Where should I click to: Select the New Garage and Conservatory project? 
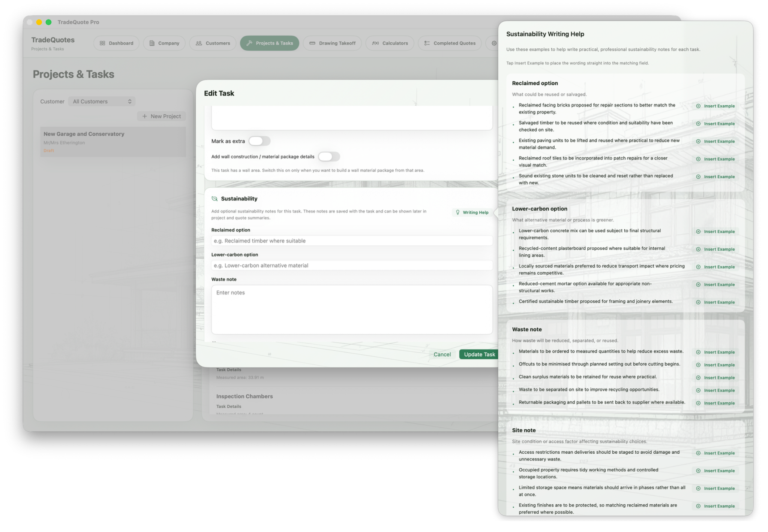tap(113, 142)
